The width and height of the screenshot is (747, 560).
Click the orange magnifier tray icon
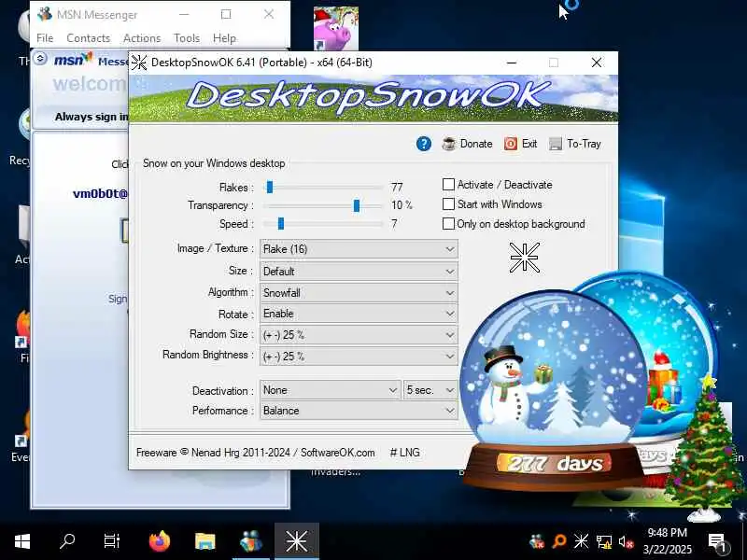click(x=558, y=541)
